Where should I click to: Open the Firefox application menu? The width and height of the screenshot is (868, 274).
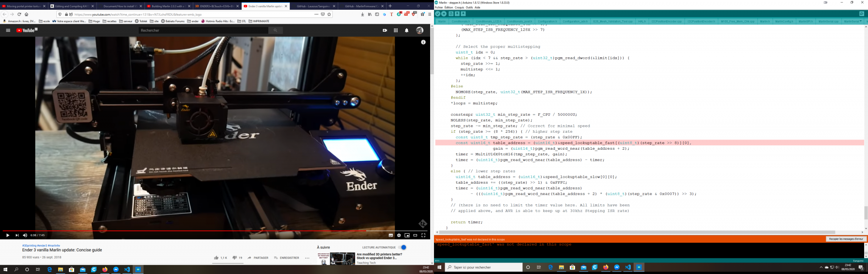[x=429, y=14]
